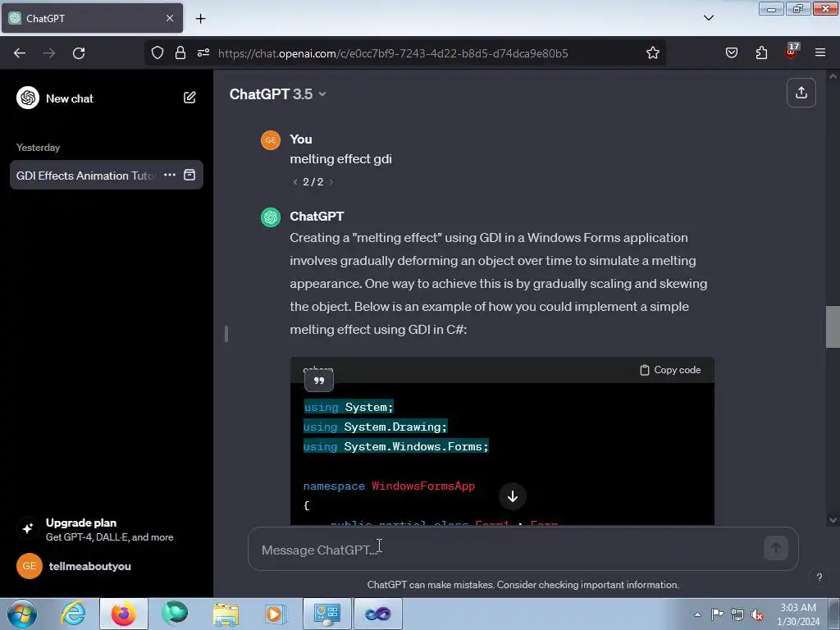Open the taskbar clock and date
Viewport: 840px width, 630px height.
click(797, 614)
